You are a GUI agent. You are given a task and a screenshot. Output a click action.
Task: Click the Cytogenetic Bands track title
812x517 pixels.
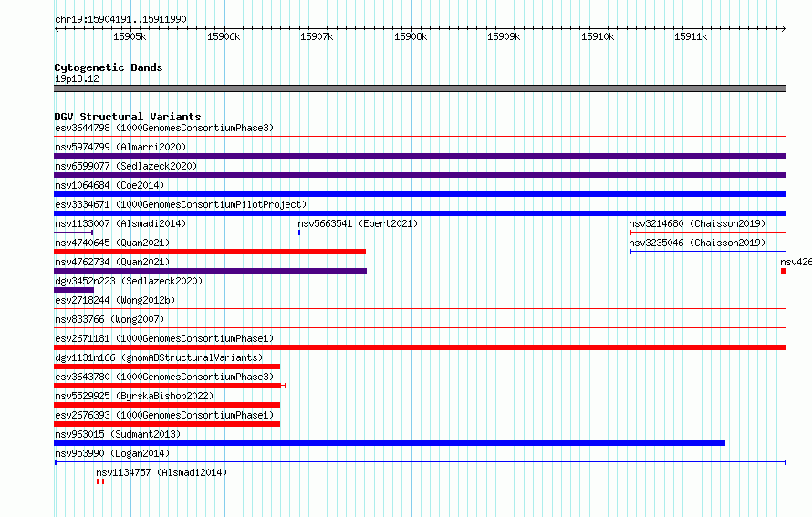click(x=109, y=67)
